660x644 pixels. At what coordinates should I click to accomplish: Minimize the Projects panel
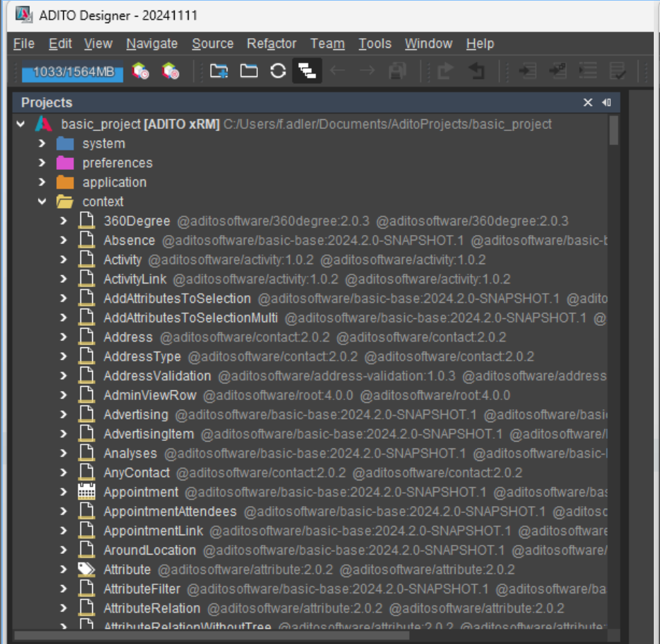point(607,102)
